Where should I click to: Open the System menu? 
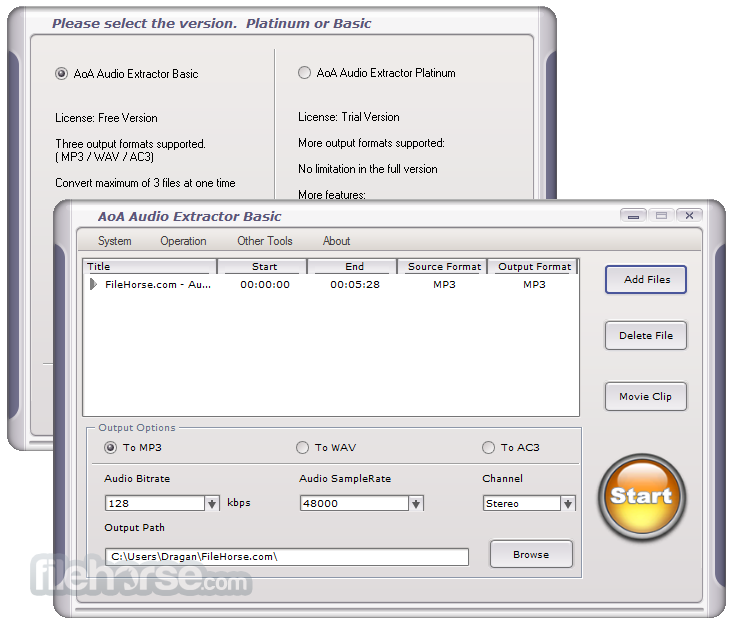(x=114, y=241)
